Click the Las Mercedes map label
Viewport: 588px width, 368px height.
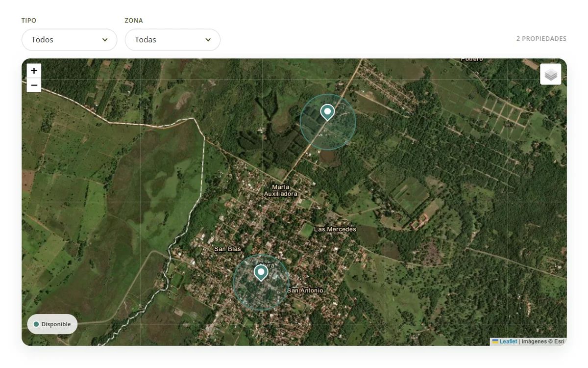pyautogui.click(x=335, y=229)
